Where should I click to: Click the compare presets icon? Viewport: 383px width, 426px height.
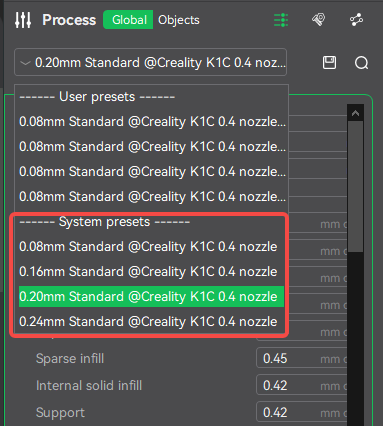coord(319,19)
